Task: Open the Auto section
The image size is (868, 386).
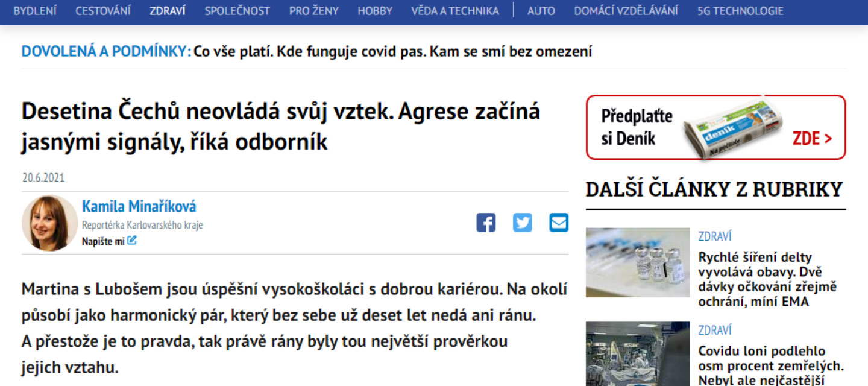Action: point(541,11)
